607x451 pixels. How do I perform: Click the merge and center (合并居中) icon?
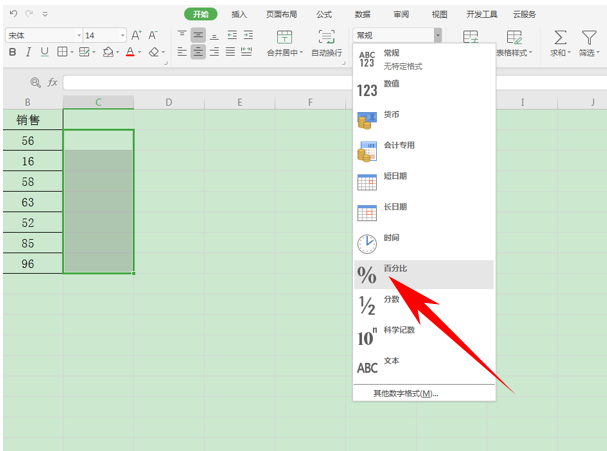(x=284, y=37)
